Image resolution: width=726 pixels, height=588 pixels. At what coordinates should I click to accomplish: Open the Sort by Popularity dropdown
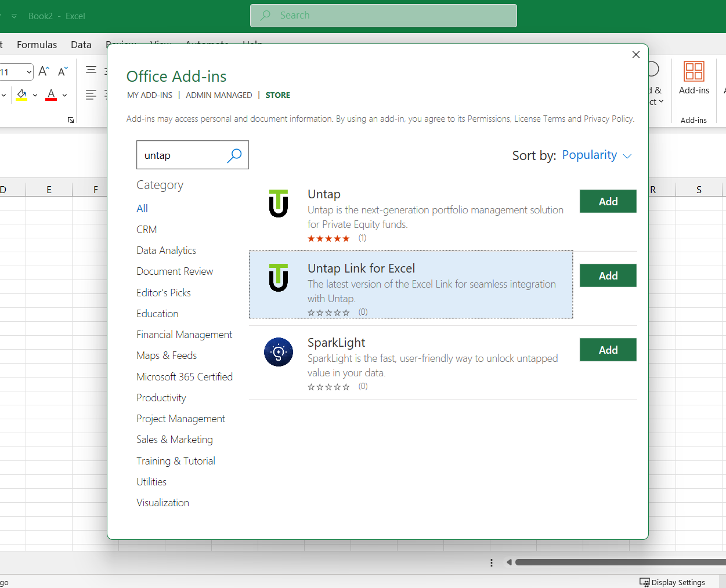[597, 155]
